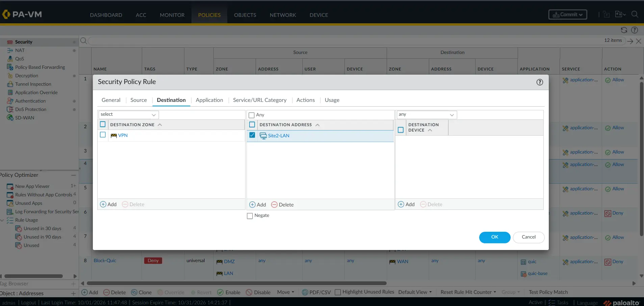Switch to the Application tab
This screenshot has width=644, height=306.
point(209,100)
